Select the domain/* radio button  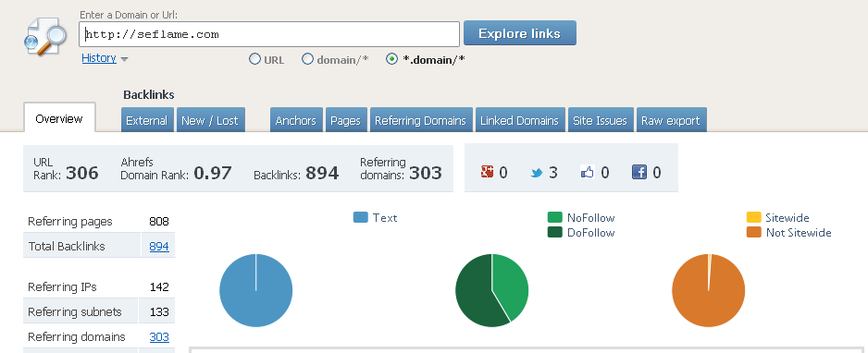307,59
